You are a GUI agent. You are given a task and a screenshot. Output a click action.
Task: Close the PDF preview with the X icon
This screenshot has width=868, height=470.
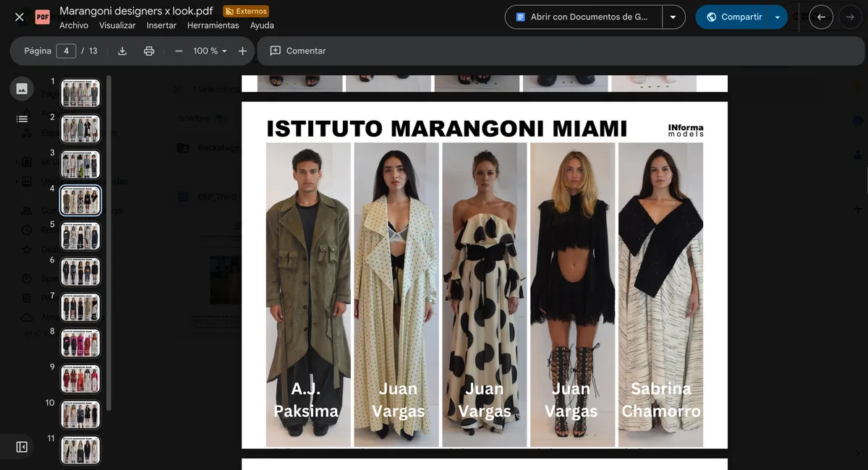20,17
